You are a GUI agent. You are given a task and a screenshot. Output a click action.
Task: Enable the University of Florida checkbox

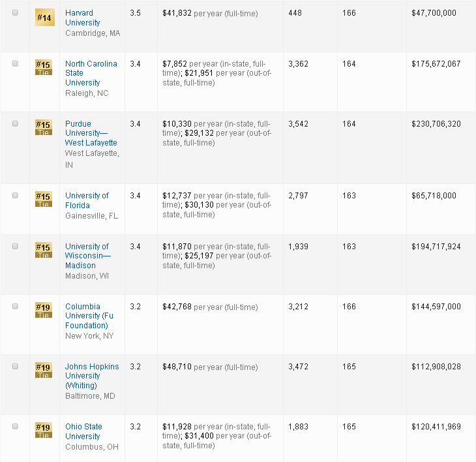(x=16, y=195)
